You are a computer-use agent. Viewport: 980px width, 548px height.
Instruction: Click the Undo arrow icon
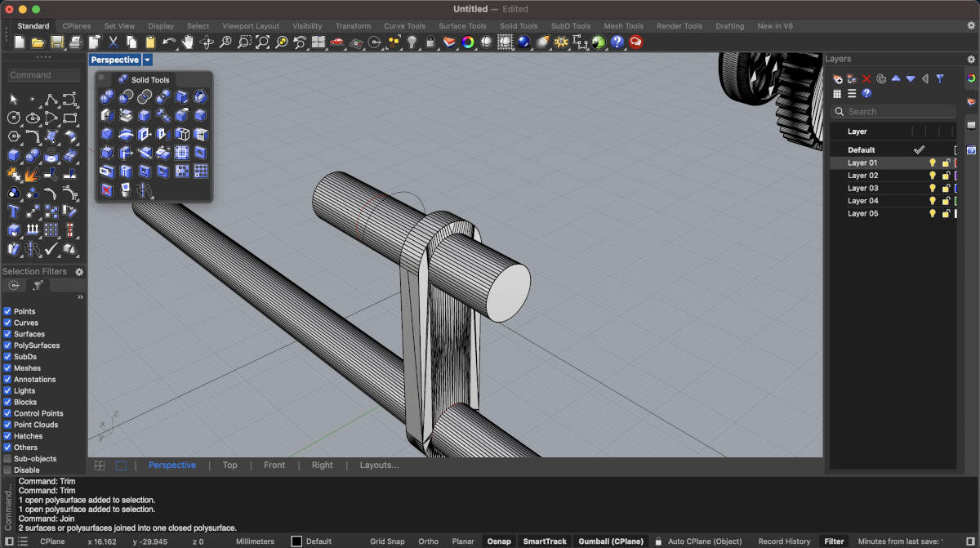tap(169, 42)
